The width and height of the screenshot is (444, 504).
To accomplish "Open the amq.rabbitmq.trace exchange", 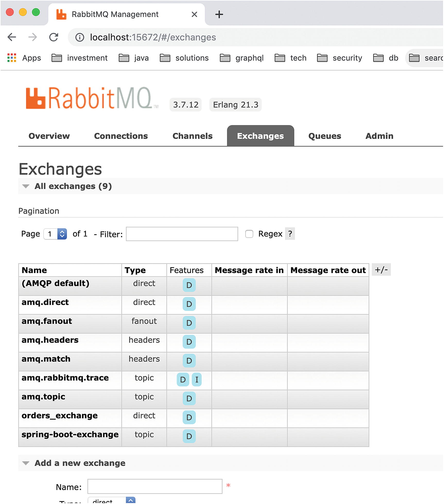I will (65, 378).
